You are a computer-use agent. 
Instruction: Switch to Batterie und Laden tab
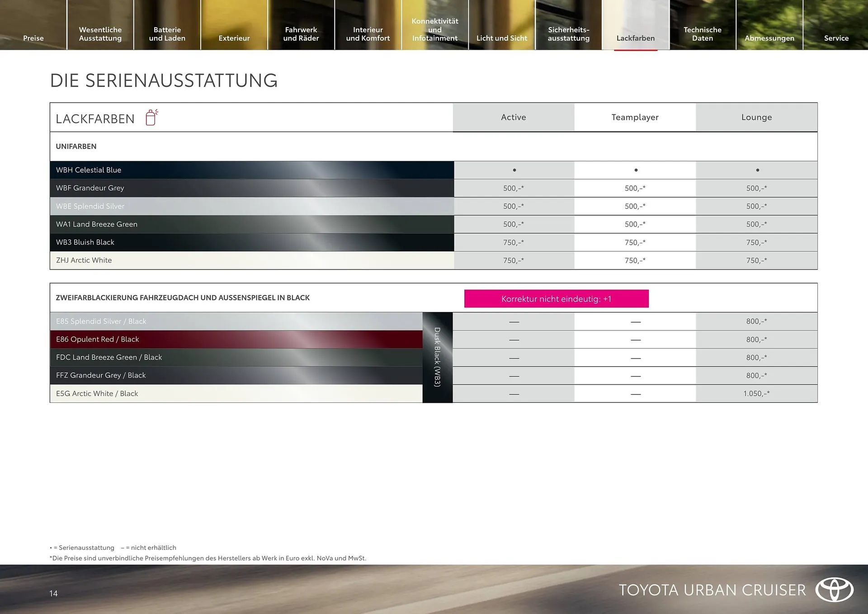(167, 34)
